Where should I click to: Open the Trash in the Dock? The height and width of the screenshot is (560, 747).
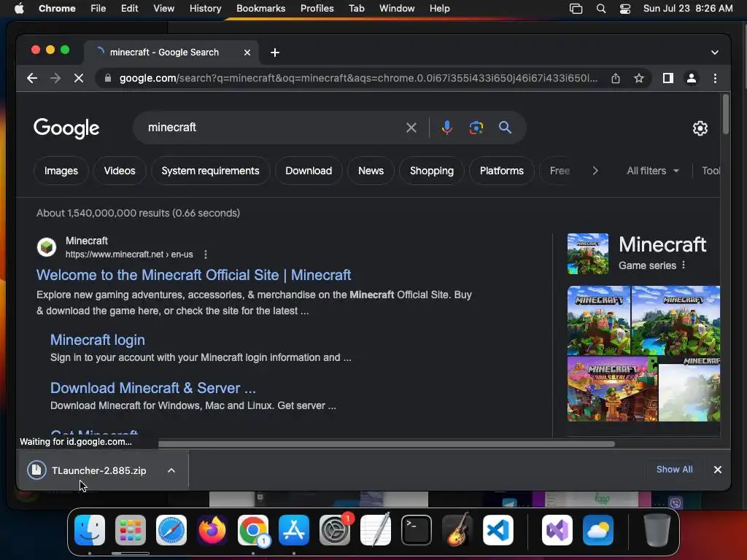coord(657,530)
